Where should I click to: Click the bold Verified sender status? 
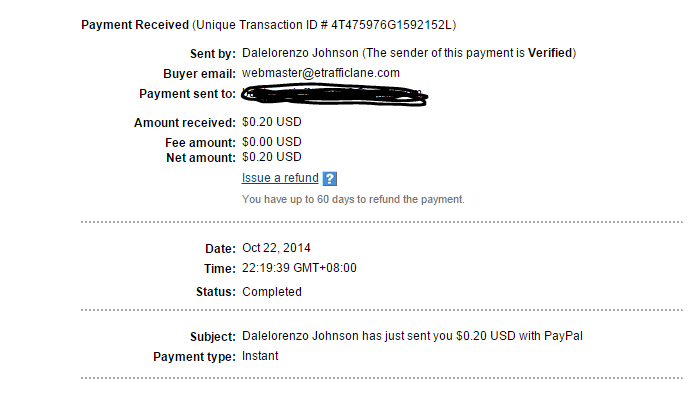coord(550,53)
